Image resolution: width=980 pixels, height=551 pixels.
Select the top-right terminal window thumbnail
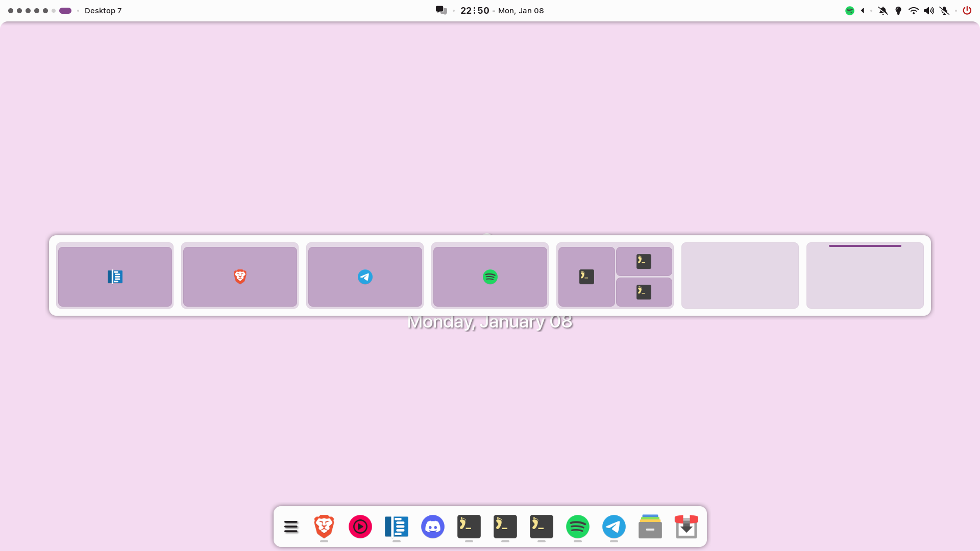[644, 261]
